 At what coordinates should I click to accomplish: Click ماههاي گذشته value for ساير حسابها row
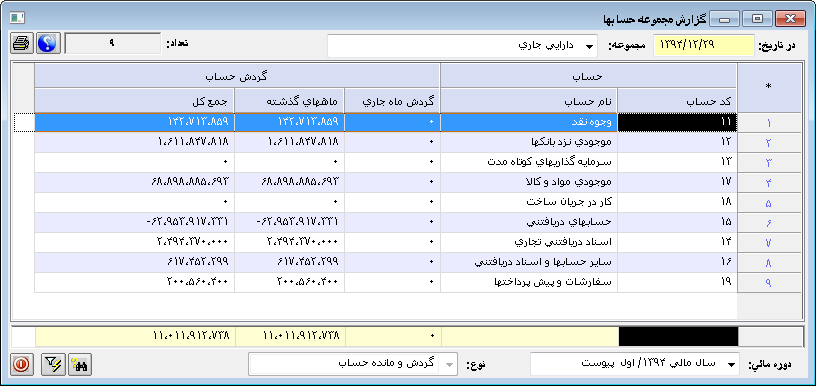click(289, 262)
